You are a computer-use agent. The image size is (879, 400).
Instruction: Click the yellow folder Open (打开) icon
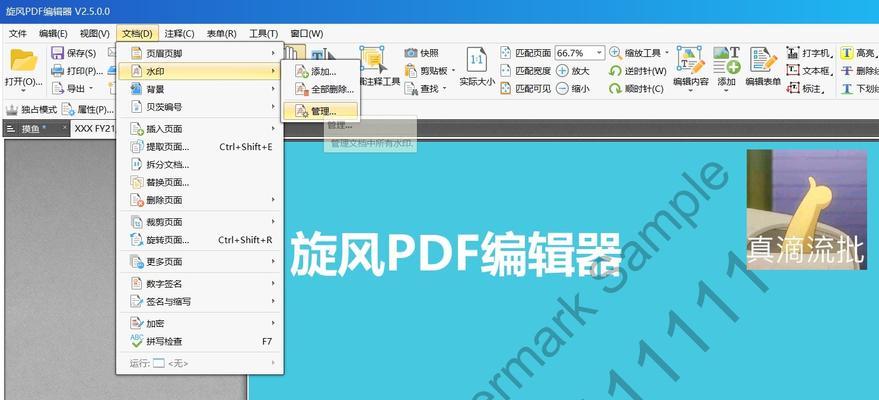pyautogui.click(x=24, y=60)
